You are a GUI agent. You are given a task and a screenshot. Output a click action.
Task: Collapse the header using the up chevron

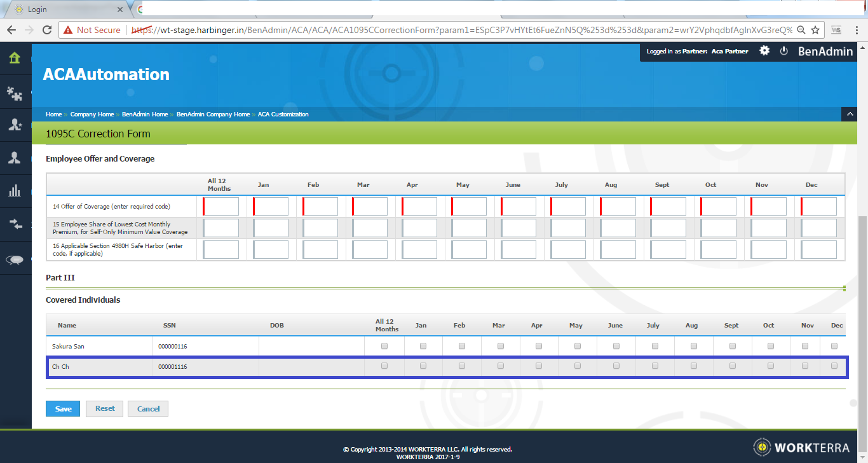pos(848,114)
